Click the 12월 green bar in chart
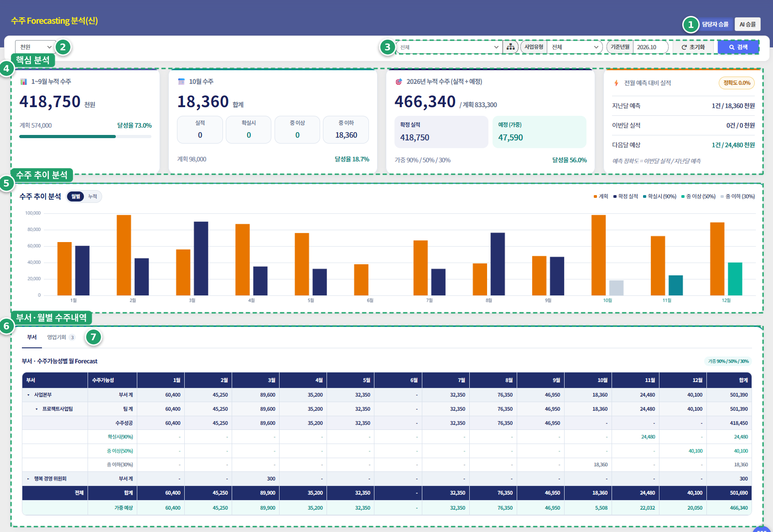This screenshot has height=532, width=773. pyautogui.click(x=735, y=279)
